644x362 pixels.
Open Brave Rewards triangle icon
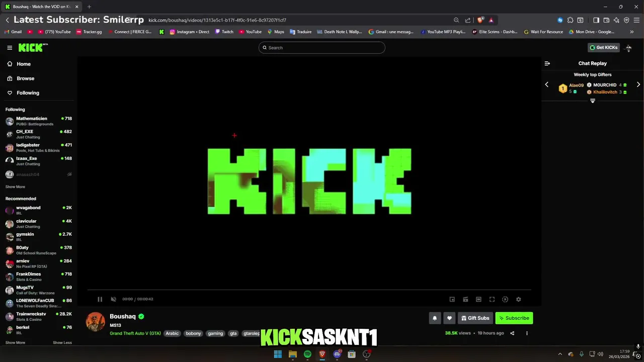491,20
